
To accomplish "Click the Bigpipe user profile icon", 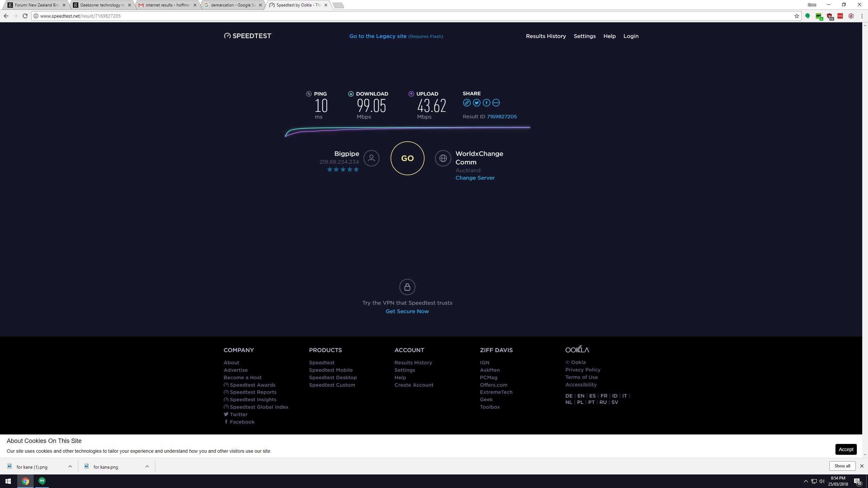I will coord(371,158).
